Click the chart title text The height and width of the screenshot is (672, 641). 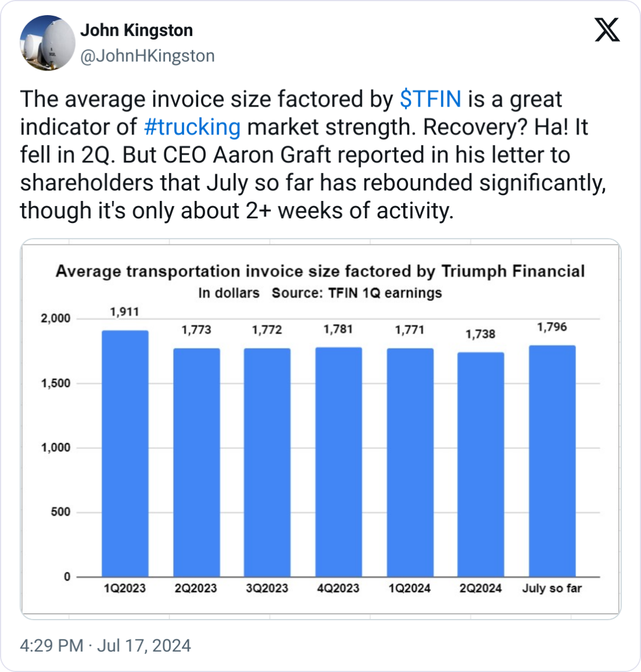(320, 272)
